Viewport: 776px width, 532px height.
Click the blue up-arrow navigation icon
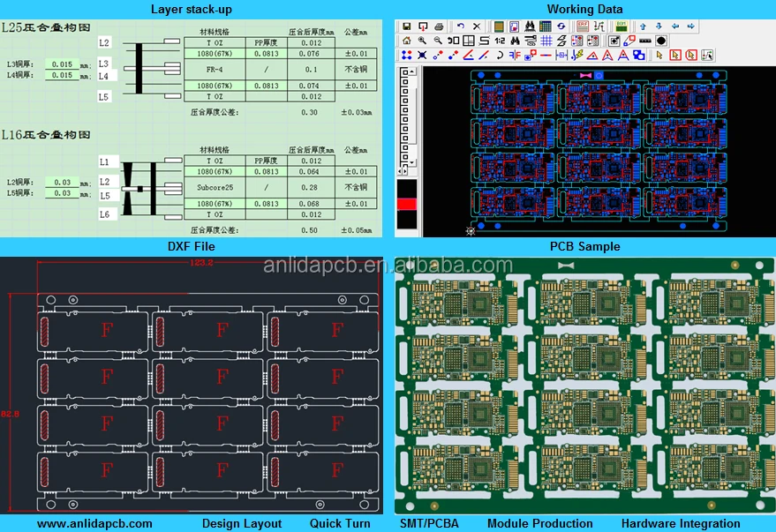pyautogui.click(x=642, y=26)
